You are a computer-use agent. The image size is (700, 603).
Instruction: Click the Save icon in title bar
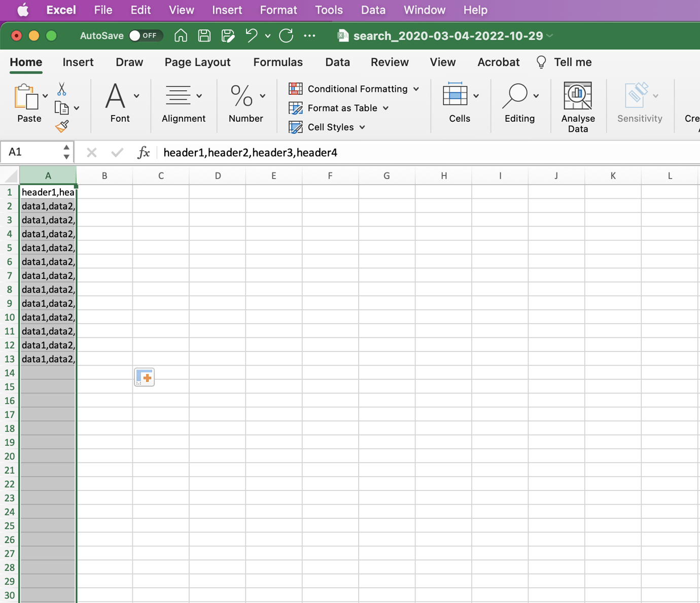(204, 36)
